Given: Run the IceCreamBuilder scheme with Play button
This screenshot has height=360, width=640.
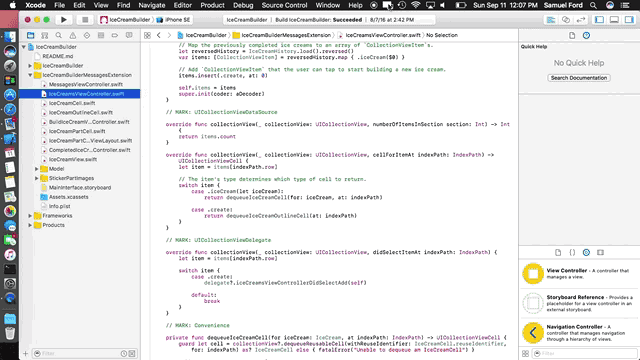Looking at the screenshot, I should (64, 20).
